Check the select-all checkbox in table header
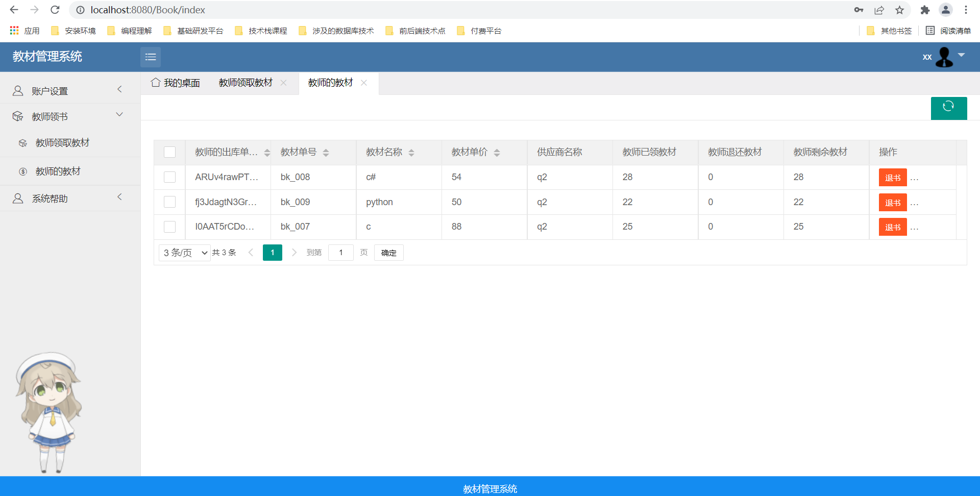Viewport: 980px width, 496px height. (x=169, y=152)
